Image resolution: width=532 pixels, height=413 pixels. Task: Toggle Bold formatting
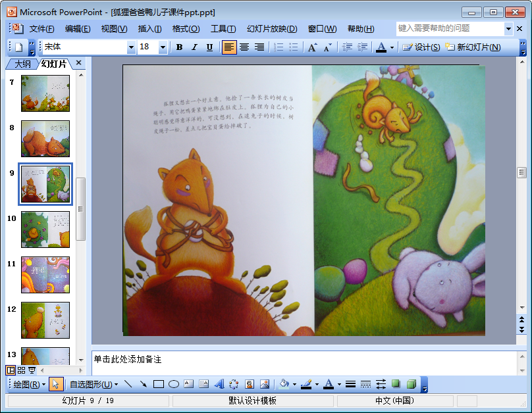tap(180, 47)
